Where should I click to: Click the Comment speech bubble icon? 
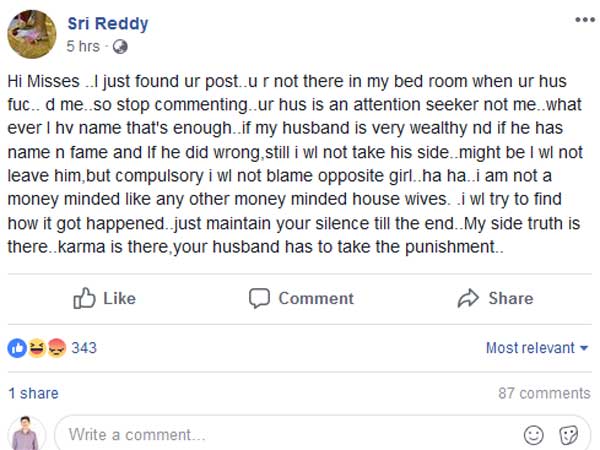pyautogui.click(x=259, y=298)
